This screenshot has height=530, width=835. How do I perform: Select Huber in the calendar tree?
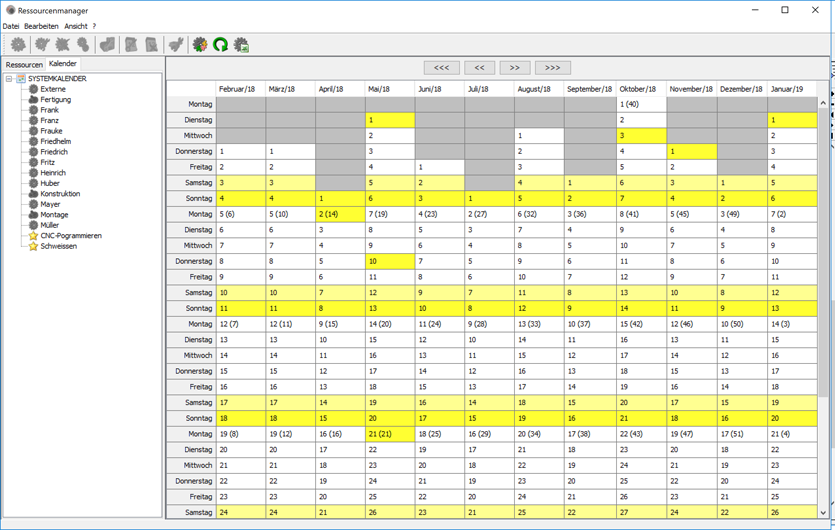click(x=50, y=183)
